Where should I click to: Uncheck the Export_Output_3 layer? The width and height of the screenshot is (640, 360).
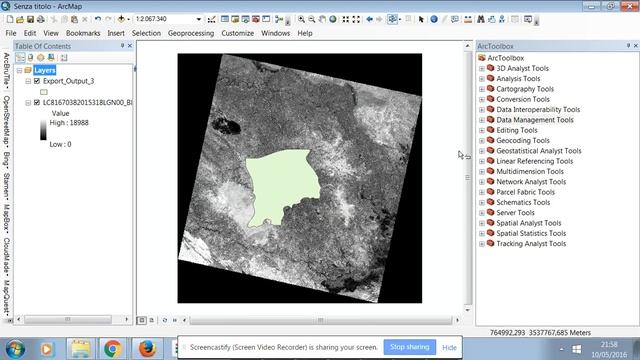(37, 81)
